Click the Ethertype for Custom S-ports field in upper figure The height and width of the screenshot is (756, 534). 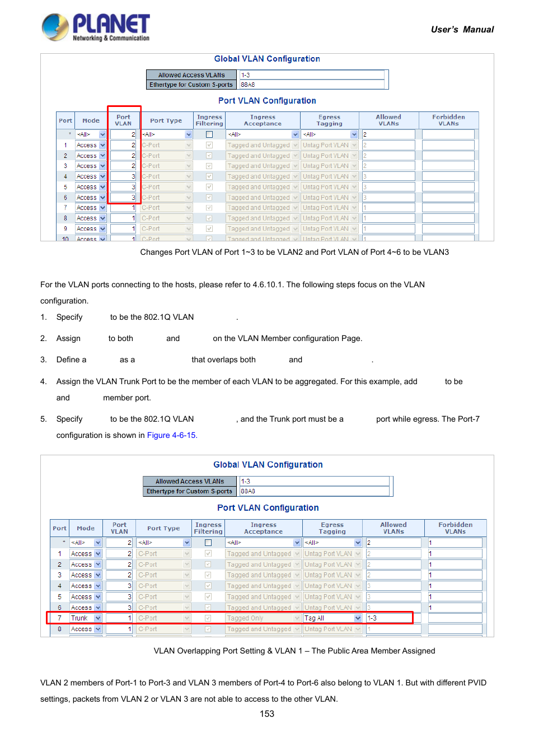pos(312,85)
